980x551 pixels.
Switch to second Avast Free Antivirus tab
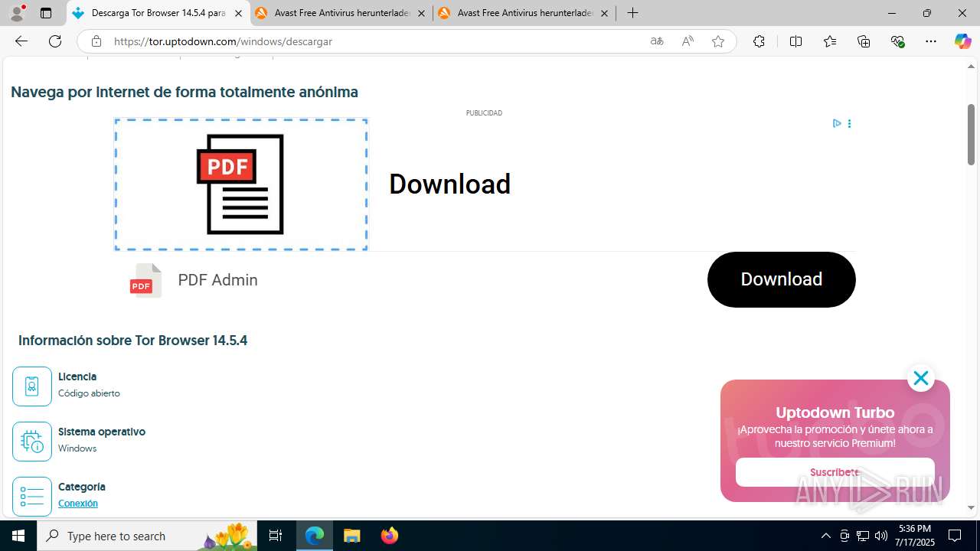(x=524, y=13)
